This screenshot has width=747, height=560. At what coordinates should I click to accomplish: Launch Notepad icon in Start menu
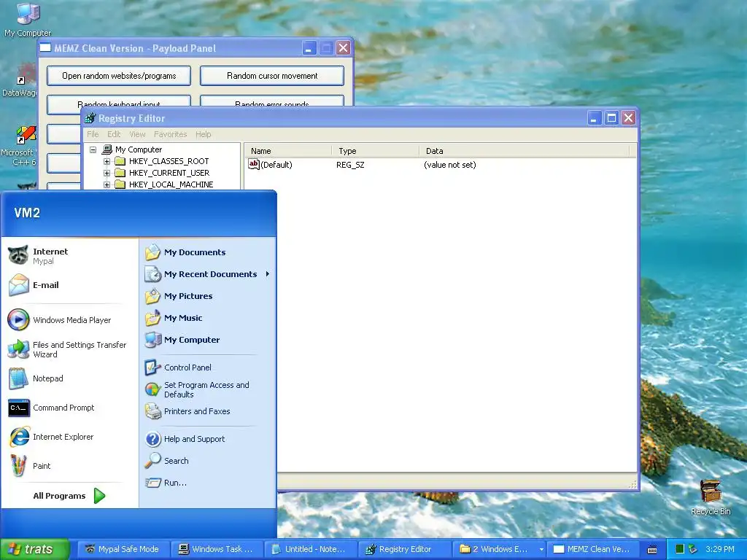18,378
